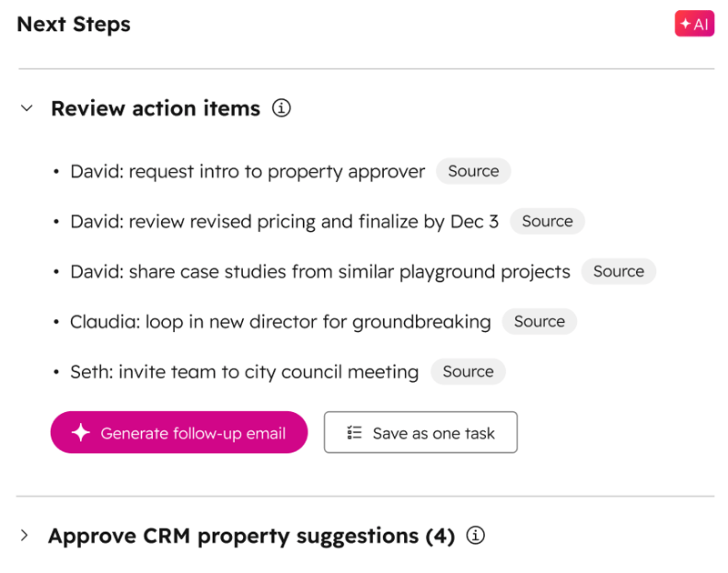The width and height of the screenshot is (728, 573).
Task: Open Source for Seth's city council item
Action: tap(468, 371)
